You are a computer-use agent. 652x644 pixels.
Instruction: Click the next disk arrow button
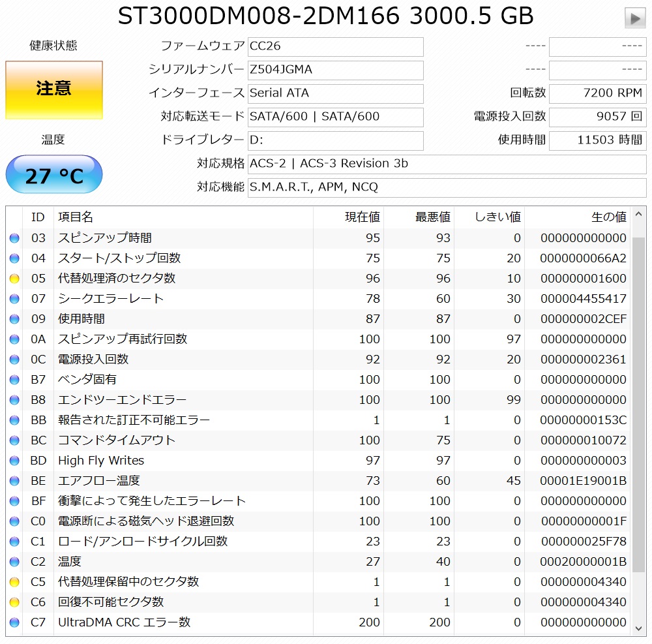click(x=634, y=18)
